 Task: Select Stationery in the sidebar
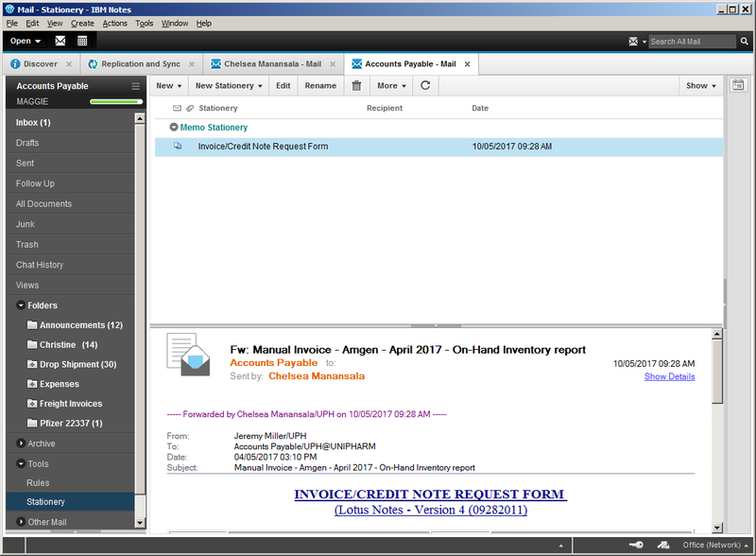pyautogui.click(x=70, y=502)
